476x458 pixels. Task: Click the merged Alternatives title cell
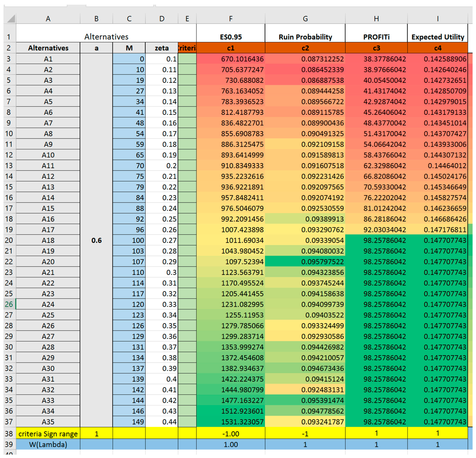click(x=106, y=36)
